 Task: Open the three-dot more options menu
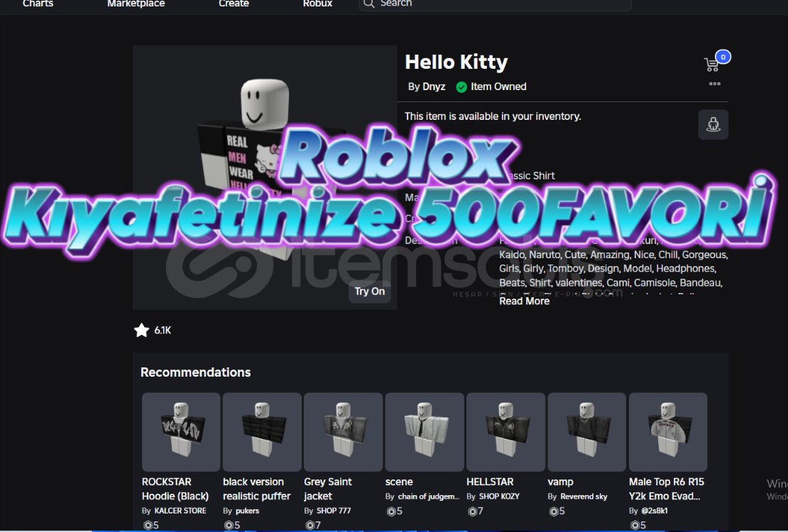(715, 84)
